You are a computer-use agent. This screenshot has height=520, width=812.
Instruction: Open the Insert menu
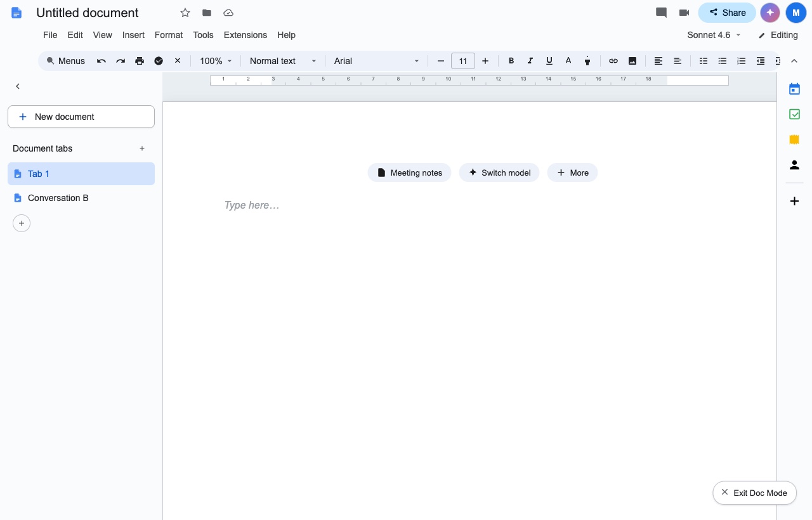(x=133, y=35)
